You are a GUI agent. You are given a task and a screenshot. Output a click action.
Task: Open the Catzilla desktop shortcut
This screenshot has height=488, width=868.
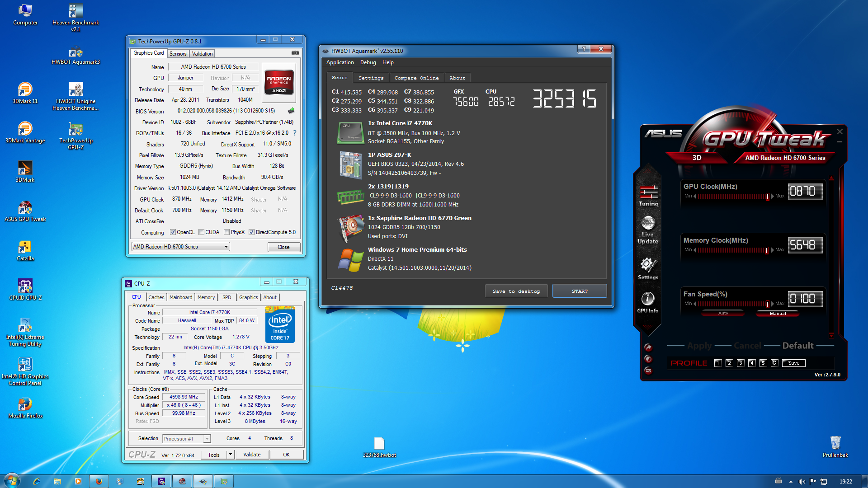(25, 251)
